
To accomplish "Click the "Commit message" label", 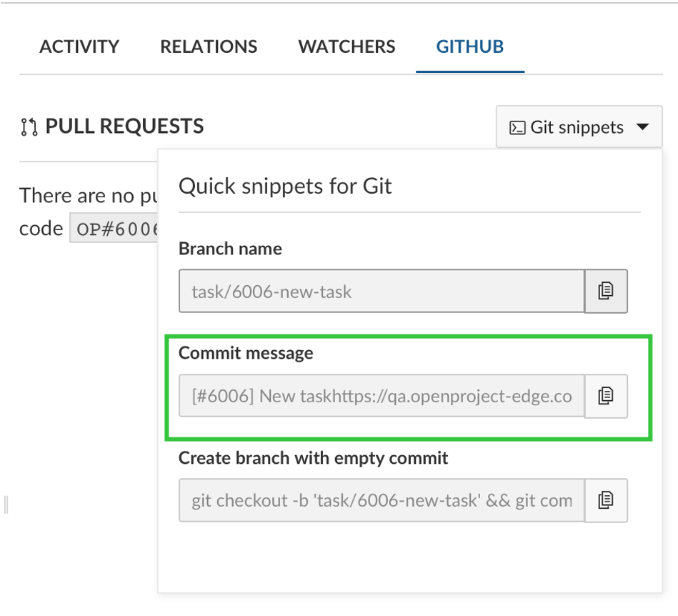I will coord(246,353).
